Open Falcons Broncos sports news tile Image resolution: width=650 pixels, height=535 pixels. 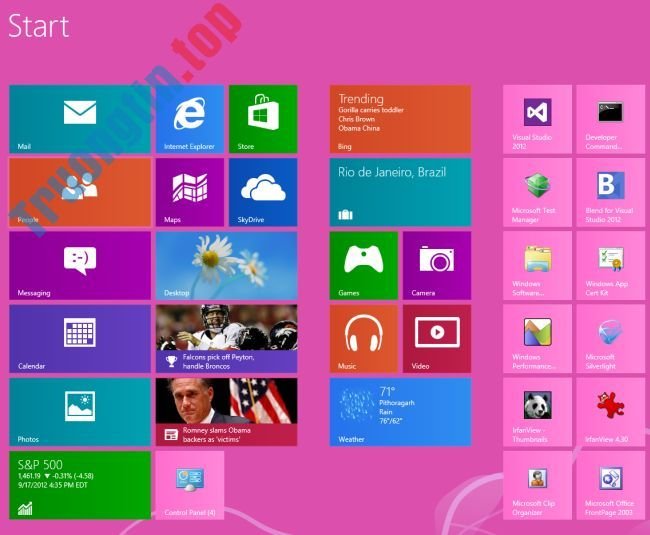226,338
